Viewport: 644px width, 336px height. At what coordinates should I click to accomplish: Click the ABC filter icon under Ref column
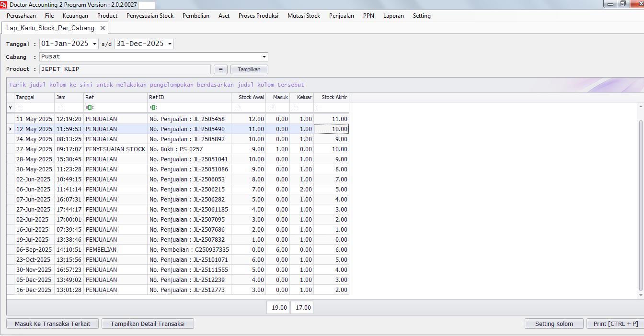click(x=89, y=108)
